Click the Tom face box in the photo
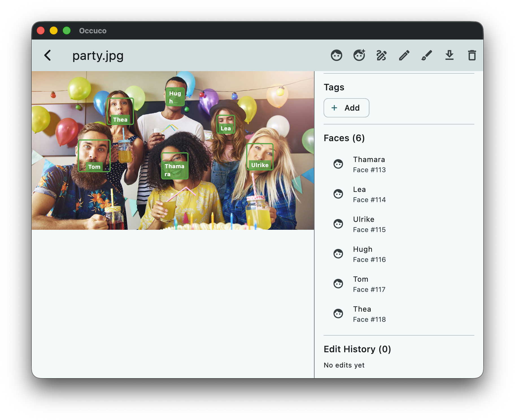Image resolution: width=515 pixels, height=420 pixels. (94, 156)
